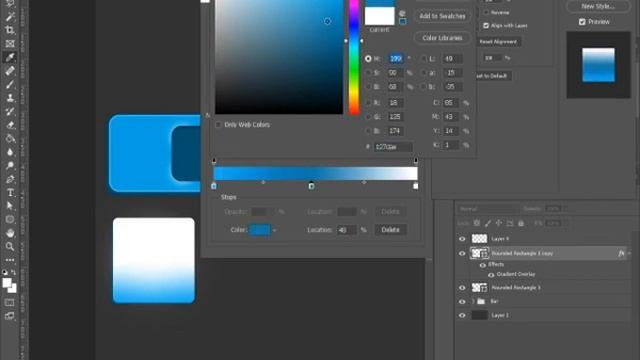Screen dimensions: 640x360
Task: Select the History Brush tool
Action: 10,111
